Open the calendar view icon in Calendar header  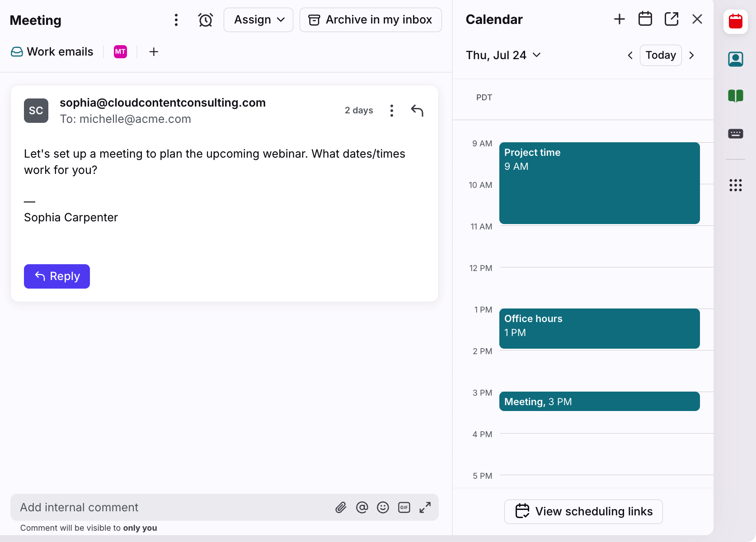tap(645, 19)
